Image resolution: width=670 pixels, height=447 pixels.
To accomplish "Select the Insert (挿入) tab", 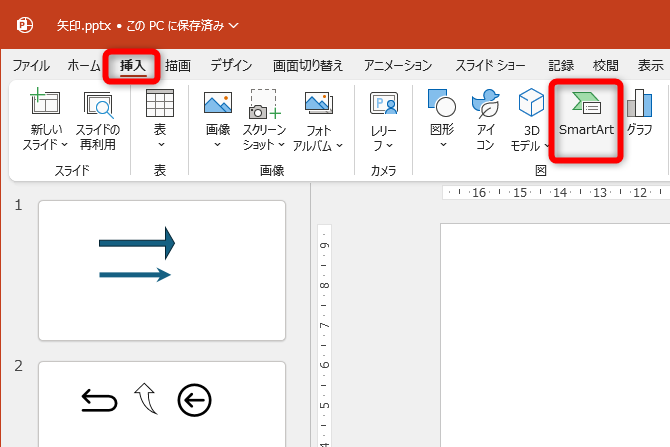I will point(133,65).
